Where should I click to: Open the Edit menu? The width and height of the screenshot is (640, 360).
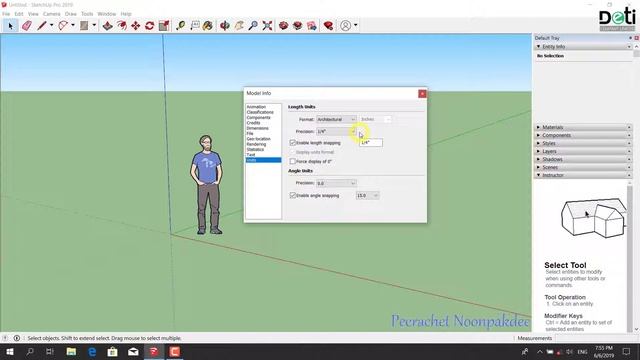click(19, 14)
